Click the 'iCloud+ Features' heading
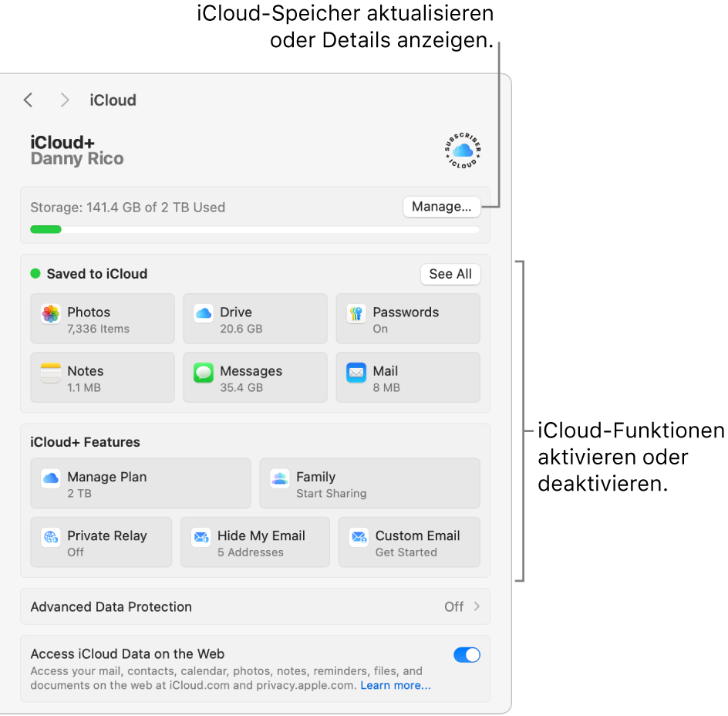This screenshot has height=716, width=728. [x=85, y=442]
